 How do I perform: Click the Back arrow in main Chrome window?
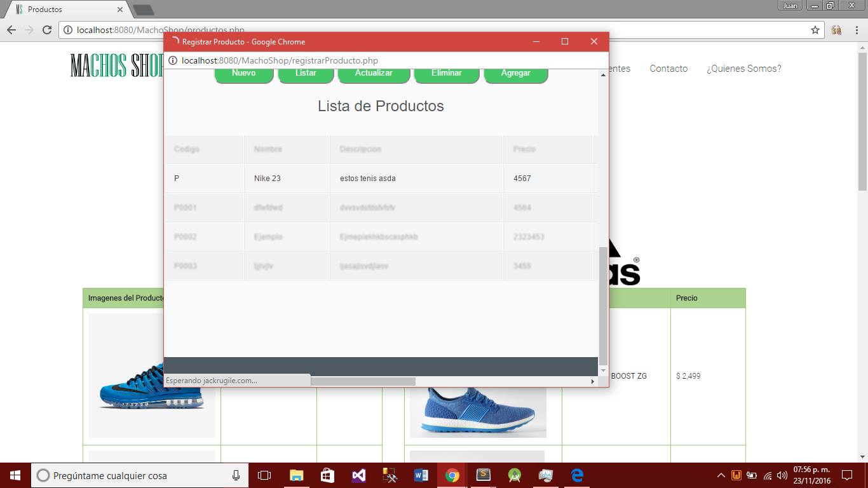pyautogui.click(x=11, y=30)
